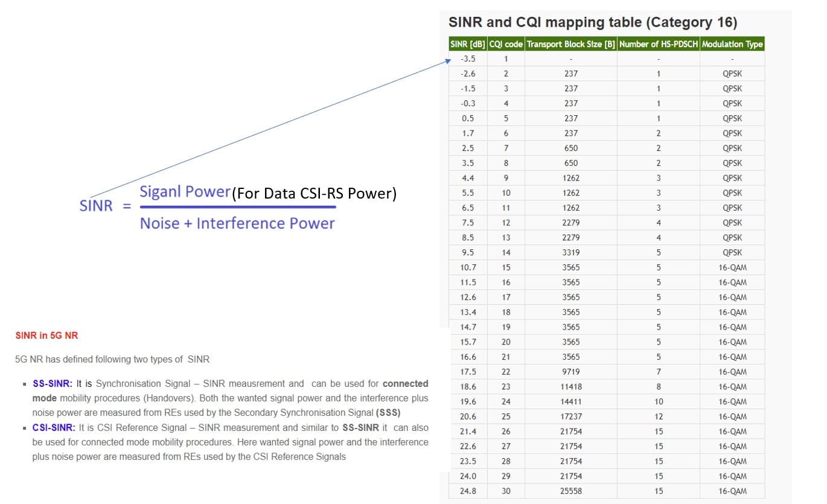This screenshot has width=827, height=504.
Task: Click transport block size 3319
Action: coord(570,253)
